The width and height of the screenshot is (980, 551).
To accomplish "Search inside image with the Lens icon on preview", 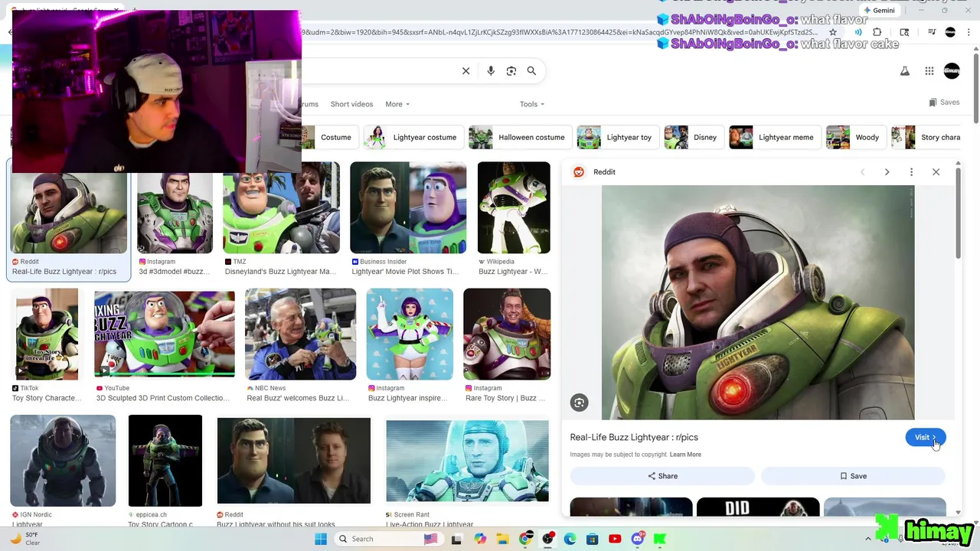I will click(x=580, y=403).
